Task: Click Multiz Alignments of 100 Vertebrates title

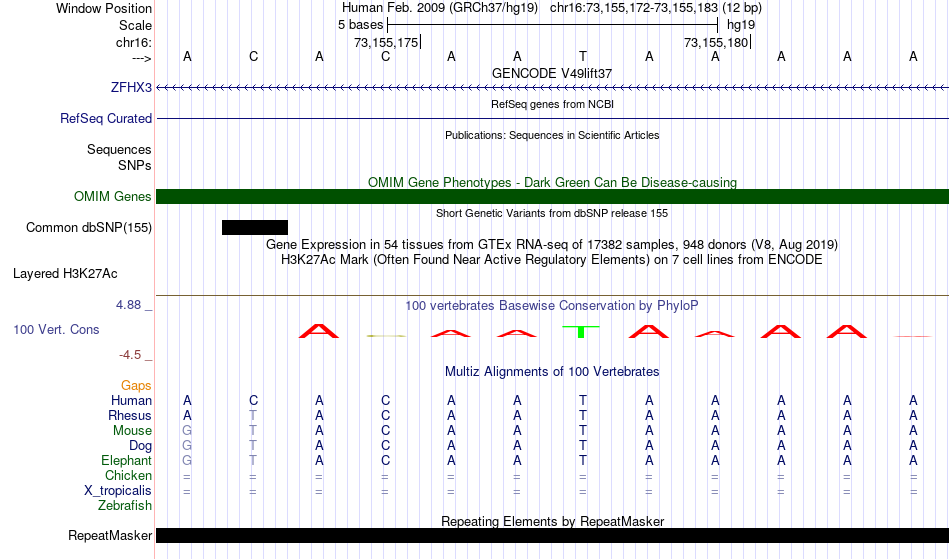Action: pyautogui.click(x=552, y=372)
